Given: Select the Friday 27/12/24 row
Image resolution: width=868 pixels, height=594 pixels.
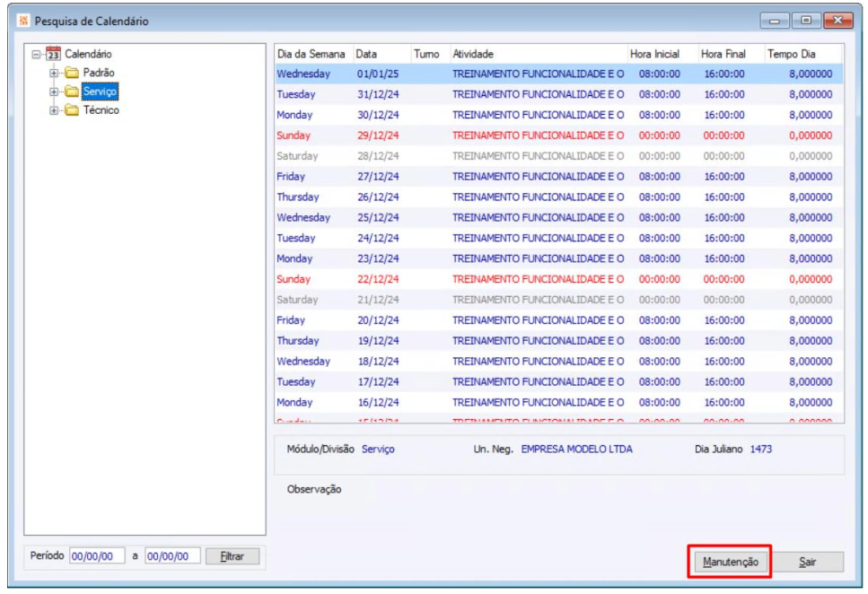Looking at the screenshot, I should tap(557, 177).
